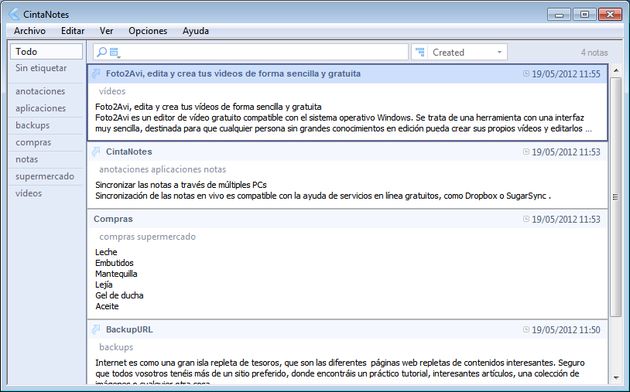Click the link icon on Foto2Avi note
Screen dimensions: 630x392
coord(96,74)
